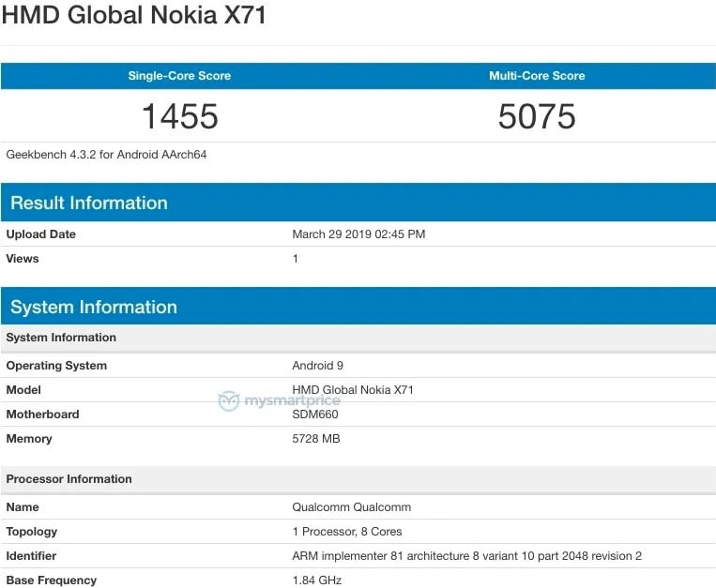Select the 'ARM implementer 81' identifier value
716x588 pixels.
tap(467, 556)
